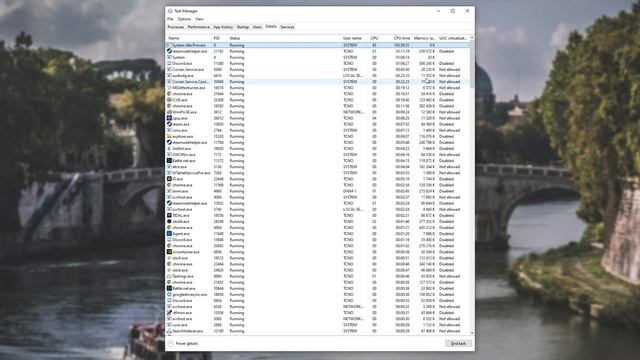The height and width of the screenshot is (360, 640).
Task: Click the googledrivesync.exe process icon
Action: click(169, 294)
